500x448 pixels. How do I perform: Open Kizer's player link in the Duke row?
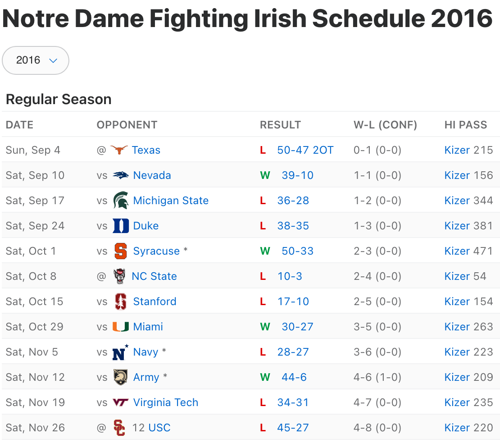[457, 226]
